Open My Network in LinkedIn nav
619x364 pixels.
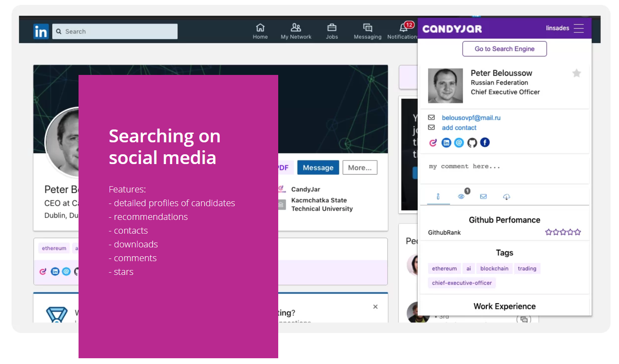pyautogui.click(x=296, y=31)
